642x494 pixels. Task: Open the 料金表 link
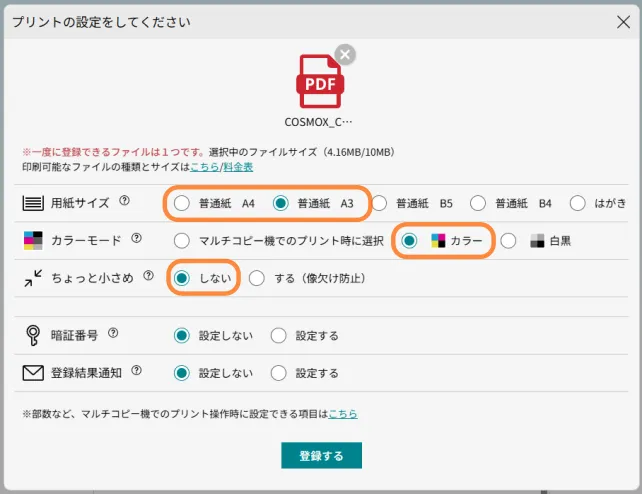[237, 167]
